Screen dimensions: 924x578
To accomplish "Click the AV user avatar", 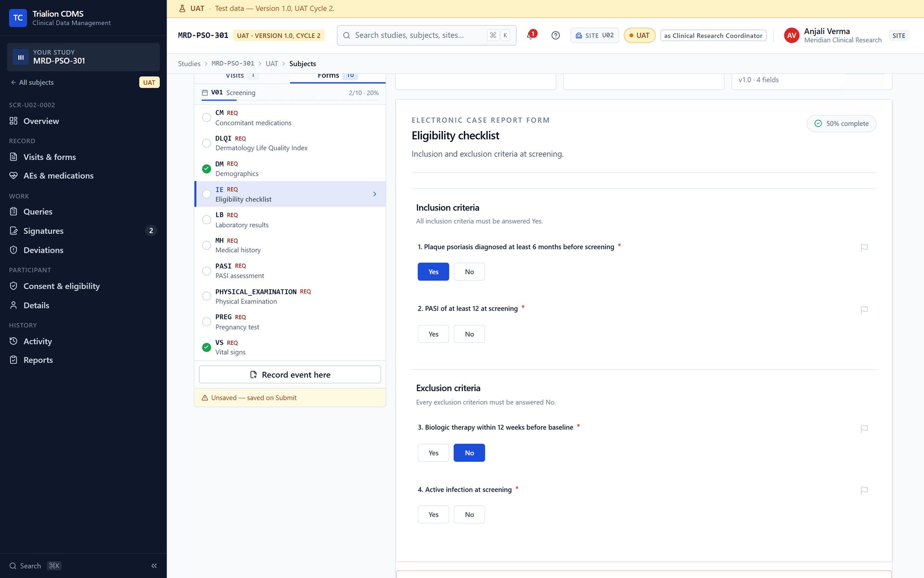I will pos(792,35).
